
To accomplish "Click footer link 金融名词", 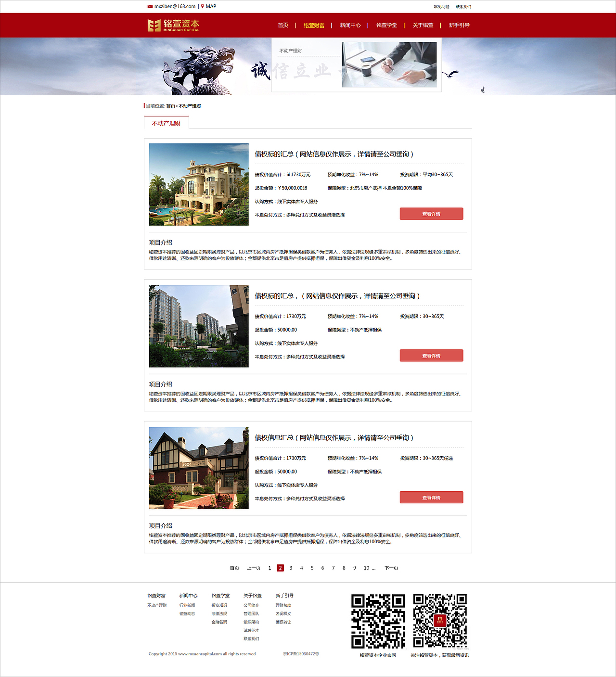I will tap(219, 622).
